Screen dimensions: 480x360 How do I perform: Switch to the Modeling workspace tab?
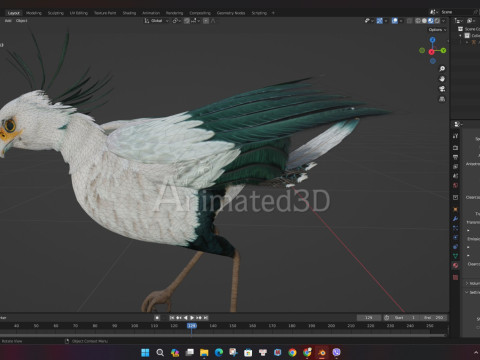click(34, 13)
